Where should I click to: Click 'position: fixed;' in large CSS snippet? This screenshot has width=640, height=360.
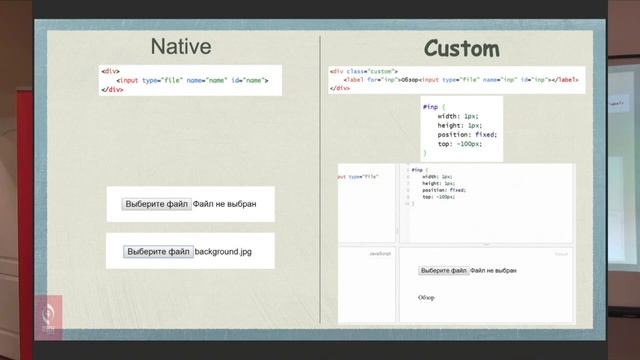click(467, 135)
